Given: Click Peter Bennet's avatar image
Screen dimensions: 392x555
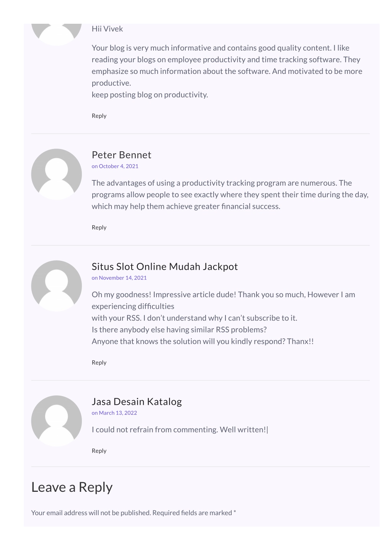Looking at the screenshot, I should pyautogui.click(x=56, y=174).
